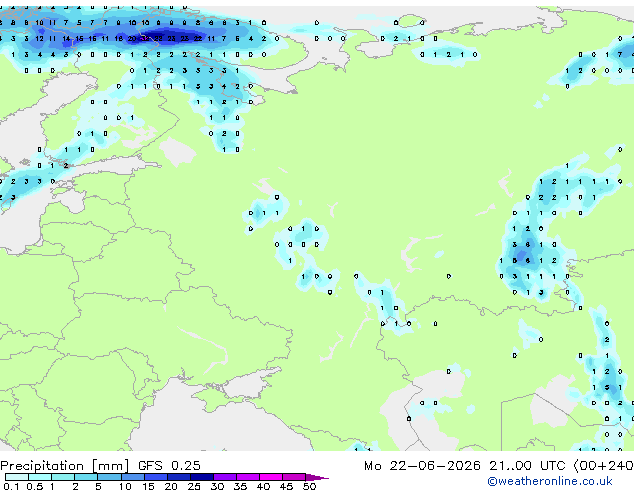Image resolution: width=634 pixels, height=490 pixels.
Task: Click the 0.5–1 mm legend color swatch
Action: pos(40,477)
